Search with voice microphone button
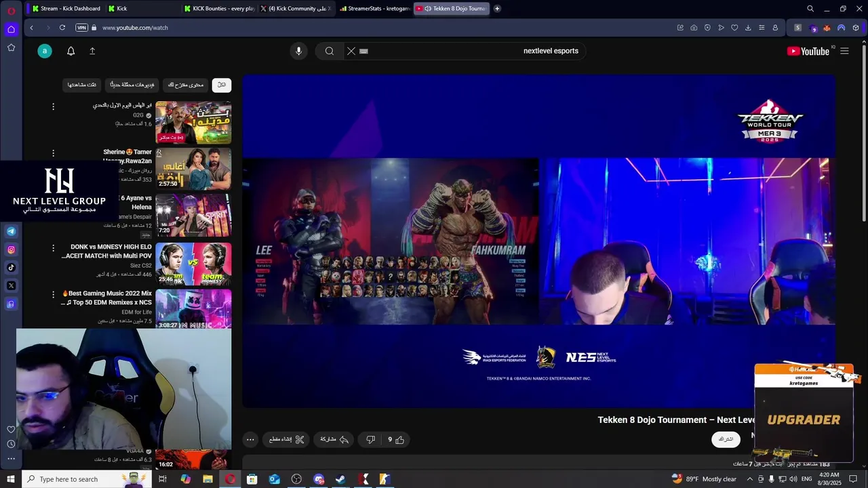Screen dimensions: 868x488 [298, 51]
